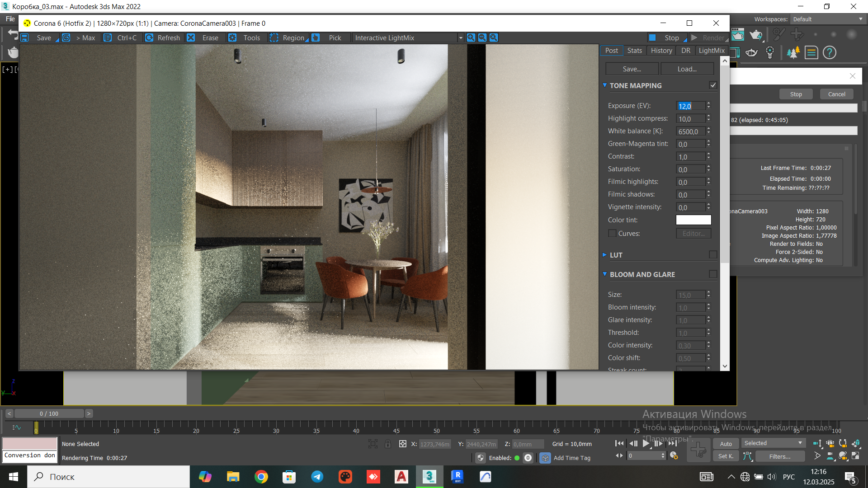Activate the Region render selection tool

pos(288,38)
